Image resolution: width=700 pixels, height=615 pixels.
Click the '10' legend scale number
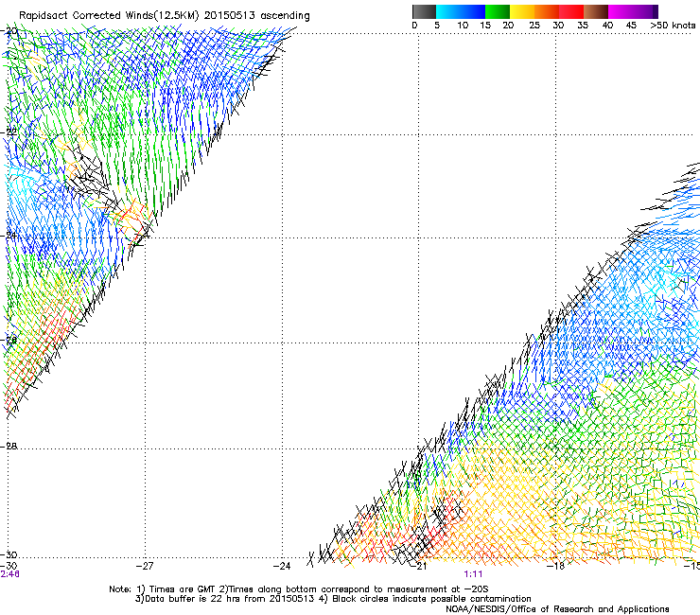click(x=463, y=26)
